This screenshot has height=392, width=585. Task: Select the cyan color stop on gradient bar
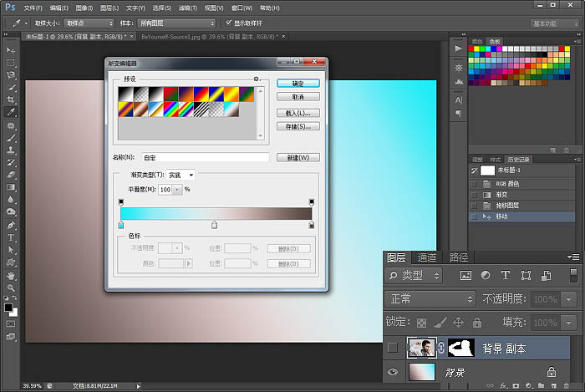click(x=121, y=225)
